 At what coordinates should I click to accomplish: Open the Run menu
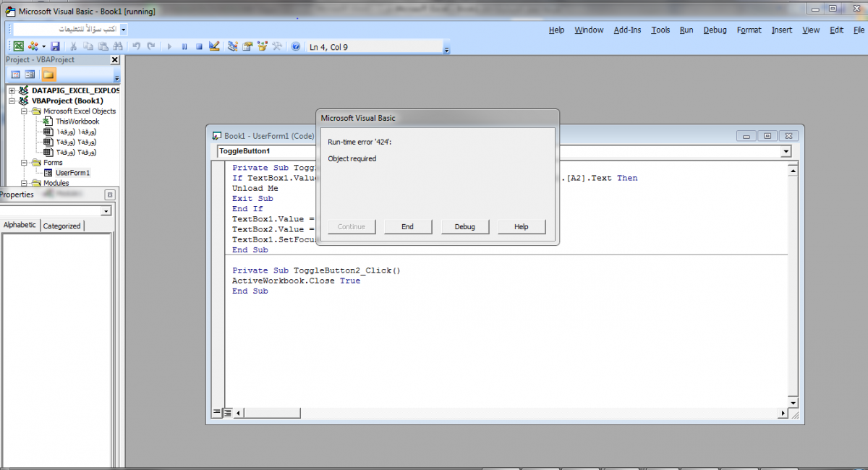tap(686, 30)
